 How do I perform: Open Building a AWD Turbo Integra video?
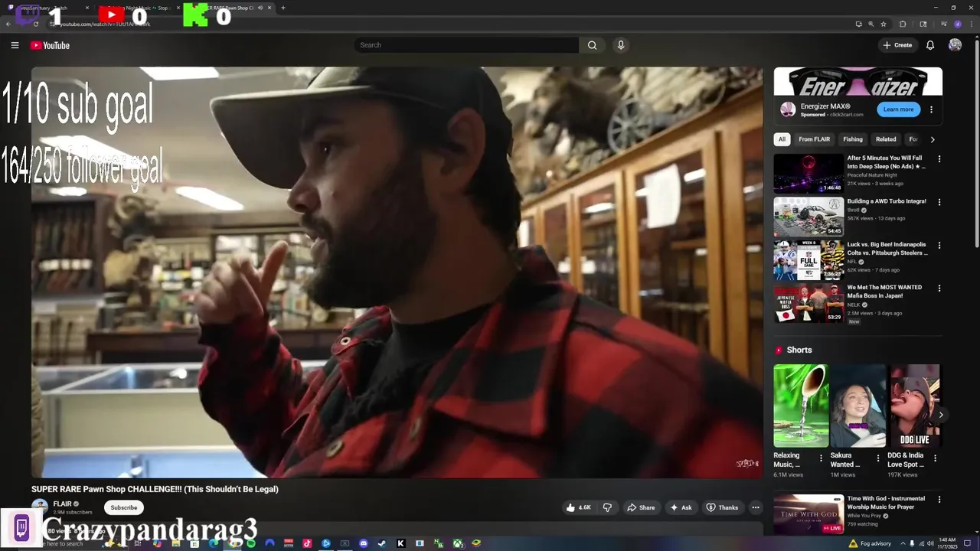pos(808,217)
